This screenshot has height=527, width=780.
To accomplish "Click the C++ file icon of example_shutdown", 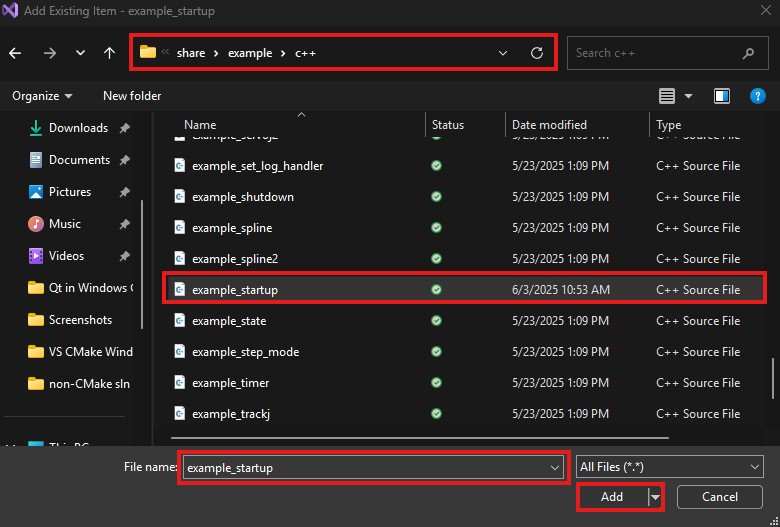I will tap(180, 197).
